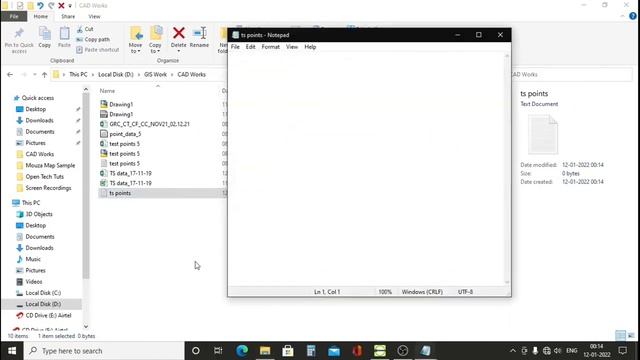Open File Explorer taskbar icon
Viewport: 640px width, 360px height.
265,351
